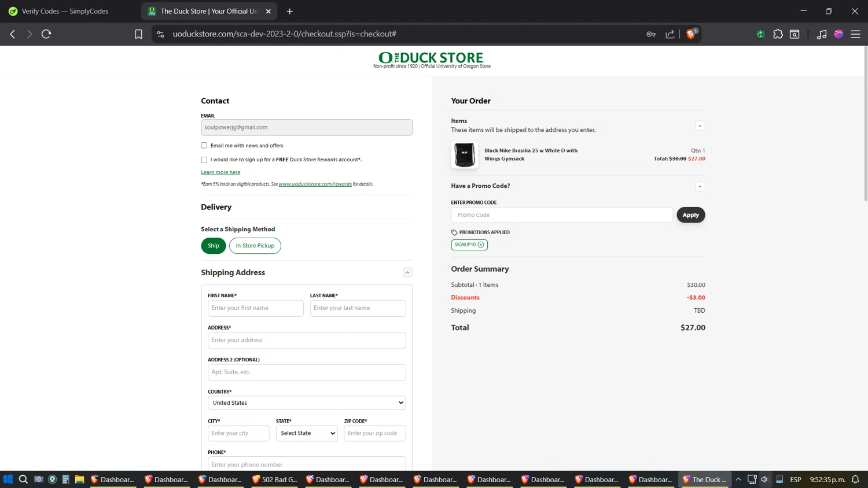Open the Select State dropdown

tap(307, 433)
